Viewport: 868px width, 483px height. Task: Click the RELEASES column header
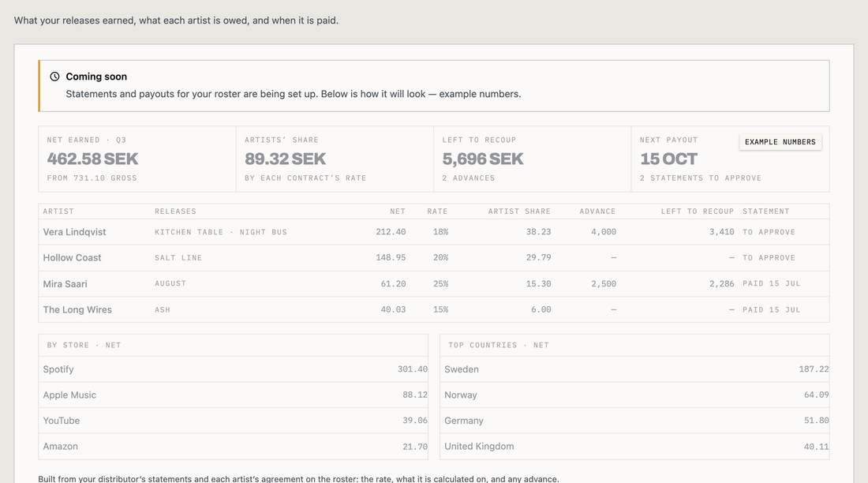(175, 211)
